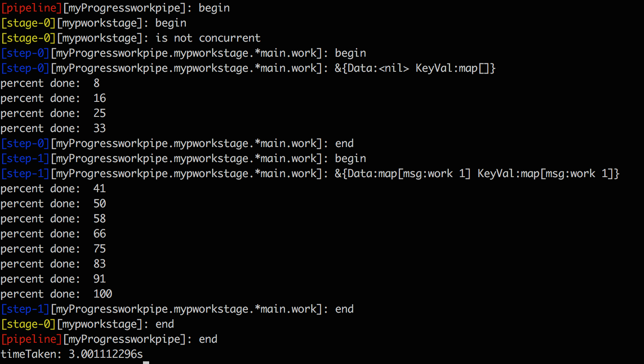Click the [step-0] line ending in 'end'

coord(177,143)
